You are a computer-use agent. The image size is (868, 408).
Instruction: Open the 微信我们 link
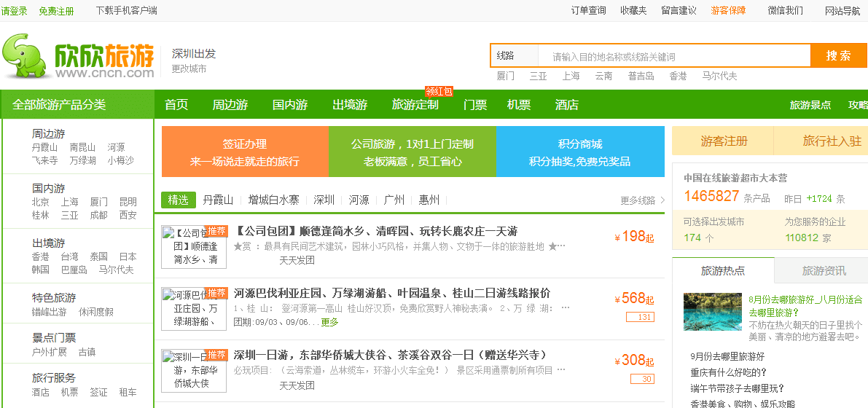coord(786,10)
